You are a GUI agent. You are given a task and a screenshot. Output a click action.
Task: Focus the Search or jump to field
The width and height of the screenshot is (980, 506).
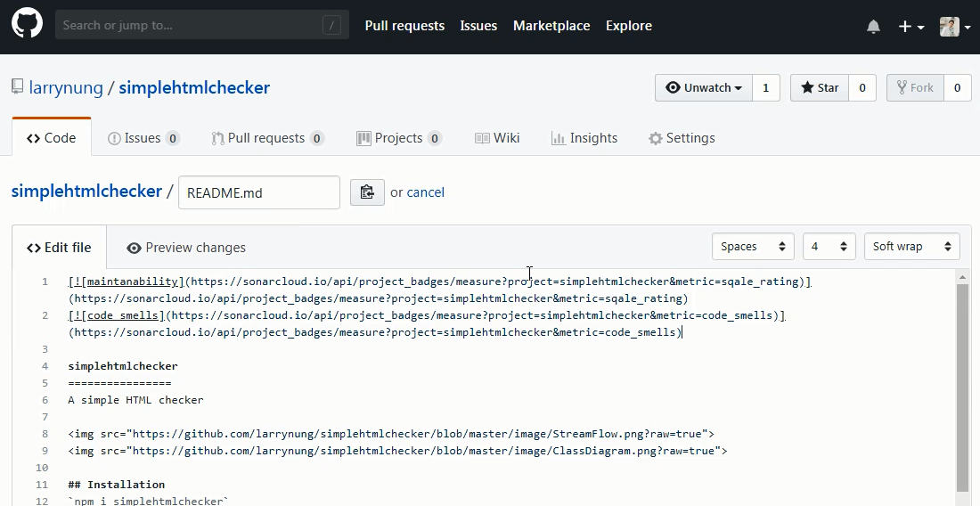coord(202,25)
